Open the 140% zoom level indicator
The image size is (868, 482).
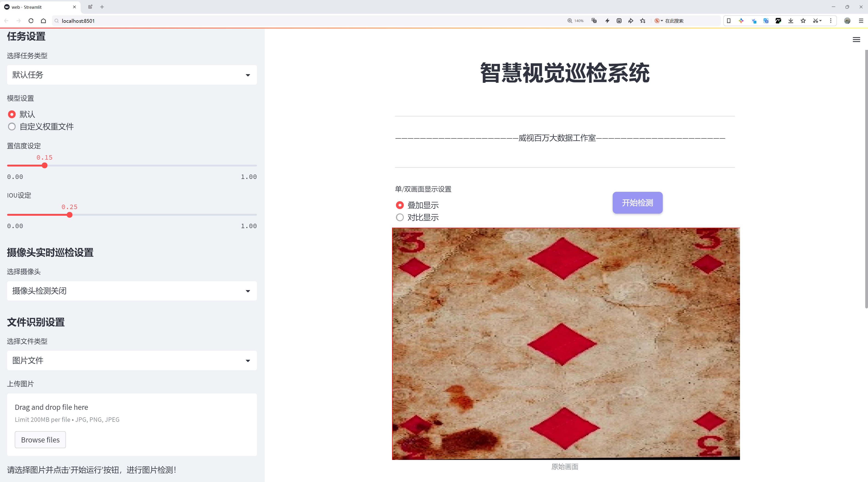575,21
